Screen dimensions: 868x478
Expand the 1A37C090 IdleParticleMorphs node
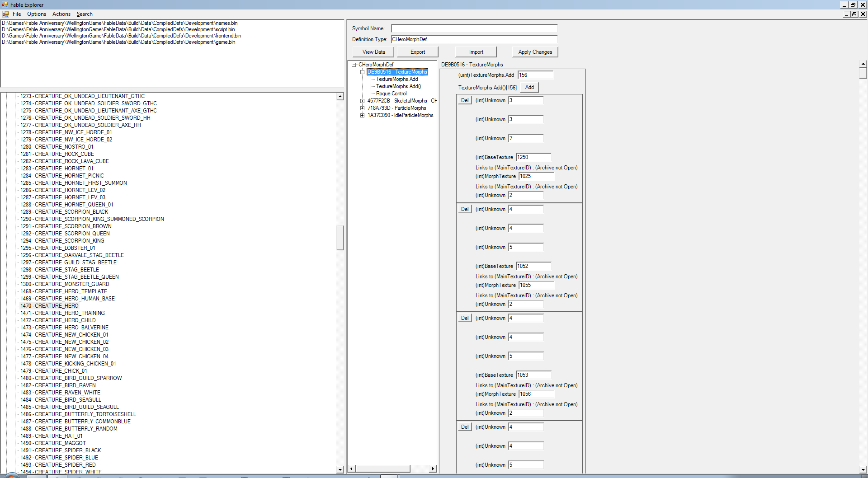(362, 115)
